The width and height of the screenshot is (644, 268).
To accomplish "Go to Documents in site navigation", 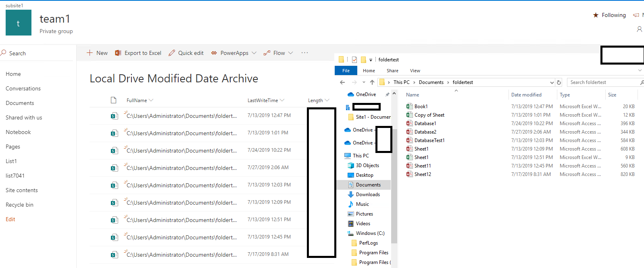I will (20, 103).
